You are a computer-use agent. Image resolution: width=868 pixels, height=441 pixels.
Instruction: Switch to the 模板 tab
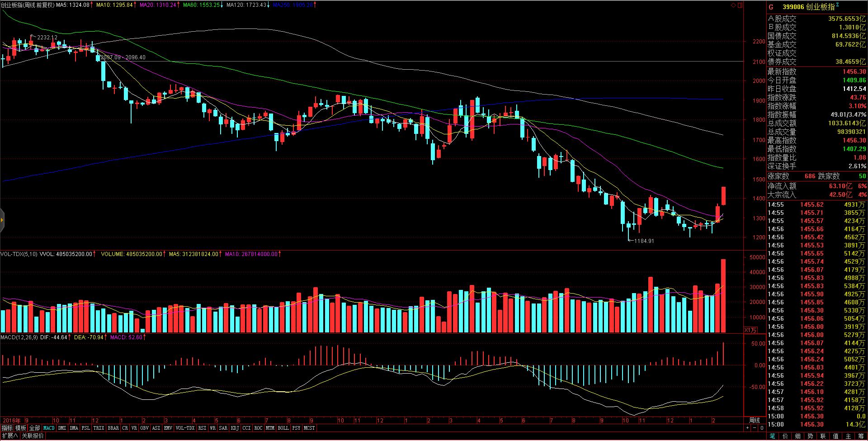[21, 428]
